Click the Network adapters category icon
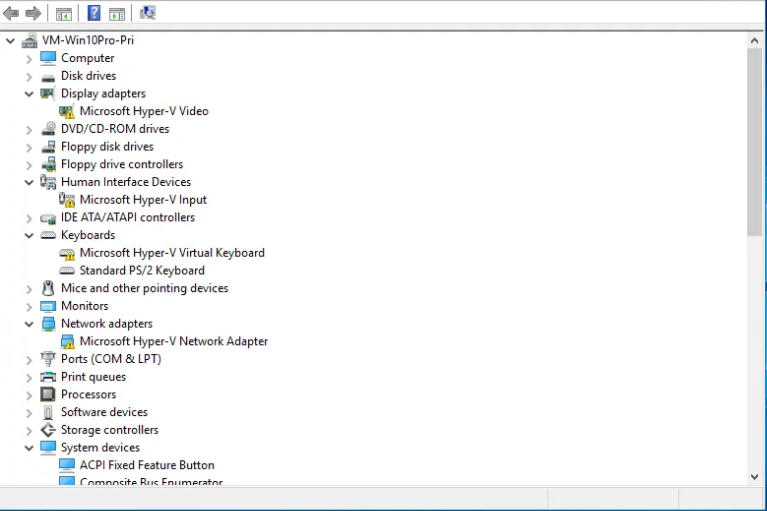 [48, 323]
